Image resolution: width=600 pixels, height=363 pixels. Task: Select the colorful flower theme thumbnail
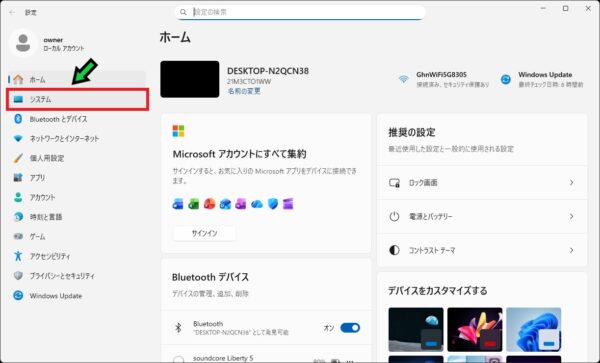click(474, 329)
